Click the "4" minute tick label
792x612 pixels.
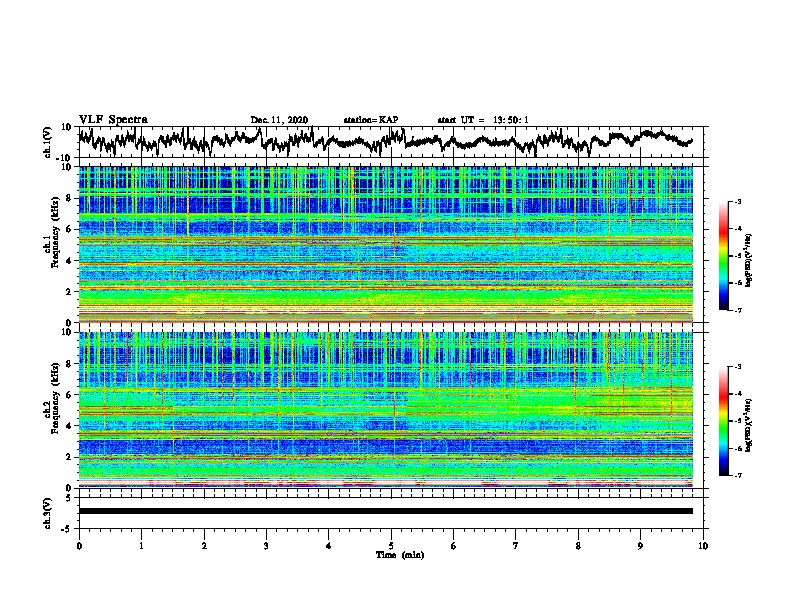point(329,546)
